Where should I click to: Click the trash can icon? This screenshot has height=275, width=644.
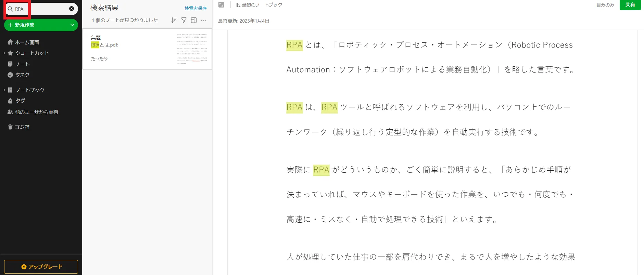10,127
